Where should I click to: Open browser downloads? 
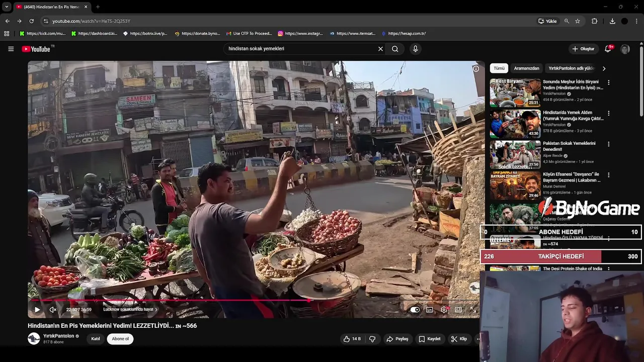pyautogui.click(x=612, y=21)
